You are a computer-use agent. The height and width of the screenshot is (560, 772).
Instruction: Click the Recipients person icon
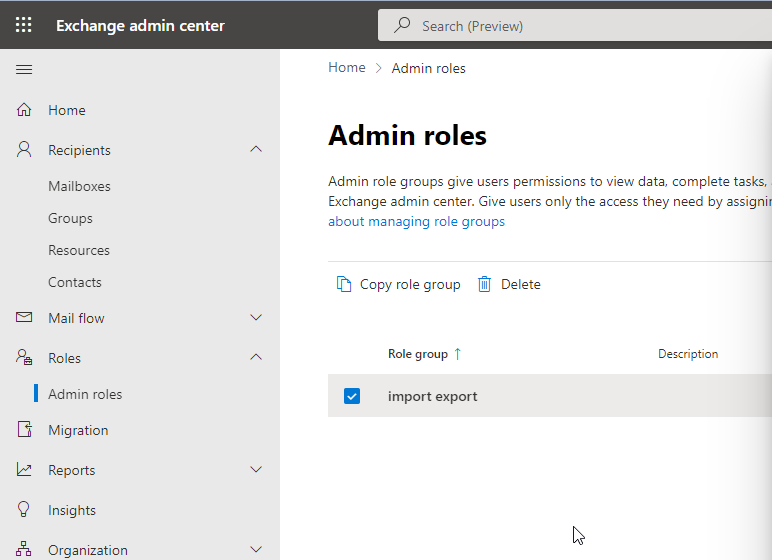(x=25, y=150)
